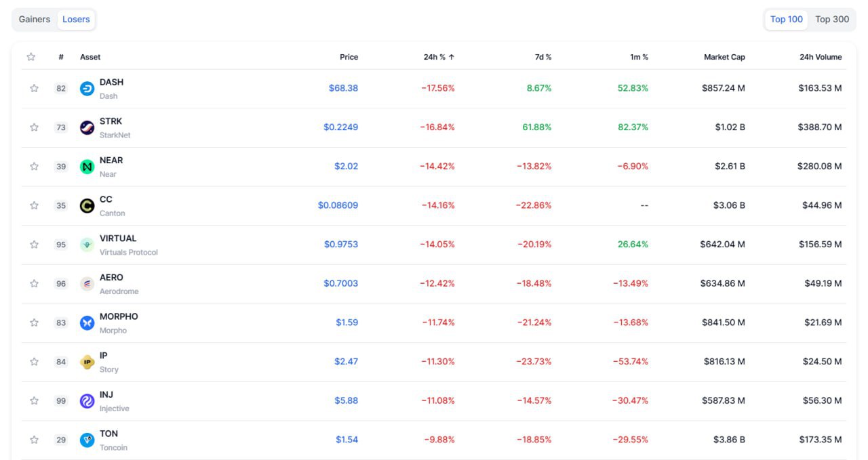Star the IP Story asset row
Screen dimensions: 868x460
pyautogui.click(x=34, y=362)
